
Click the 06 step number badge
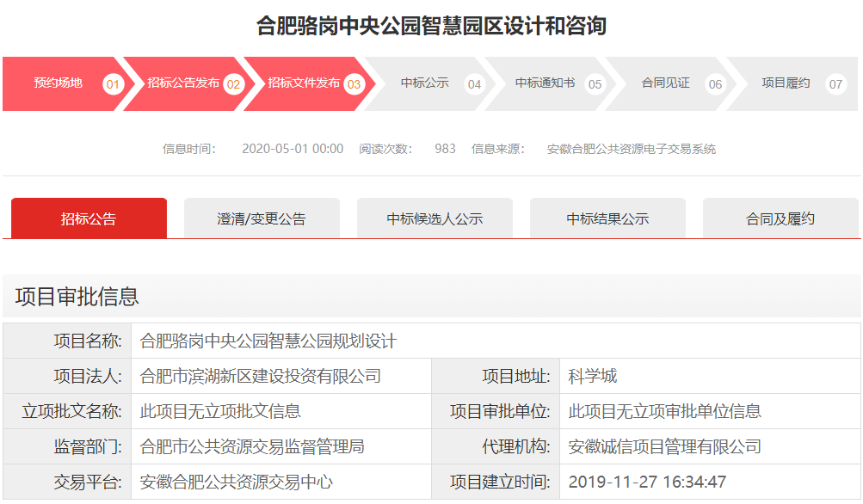(715, 84)
